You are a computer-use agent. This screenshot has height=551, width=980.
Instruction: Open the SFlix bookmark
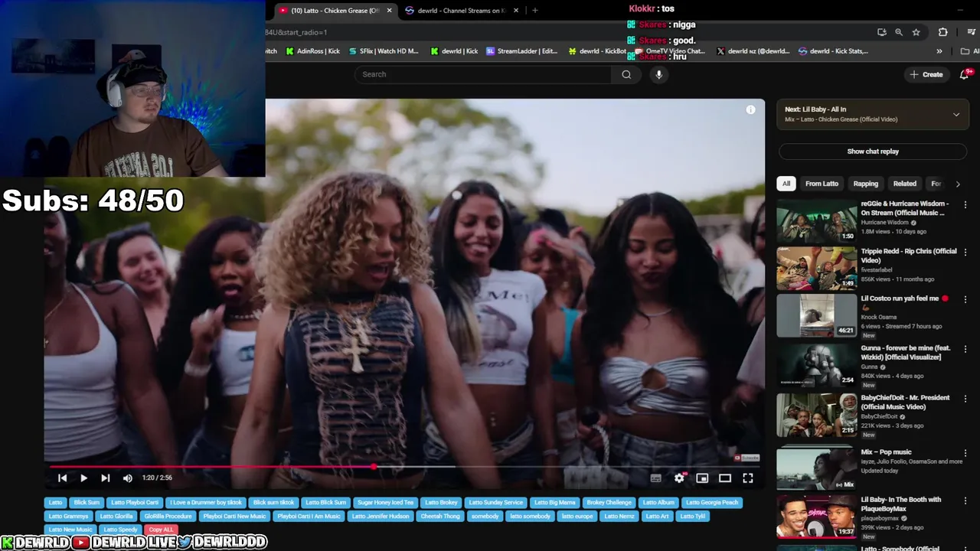pos(384,51)
